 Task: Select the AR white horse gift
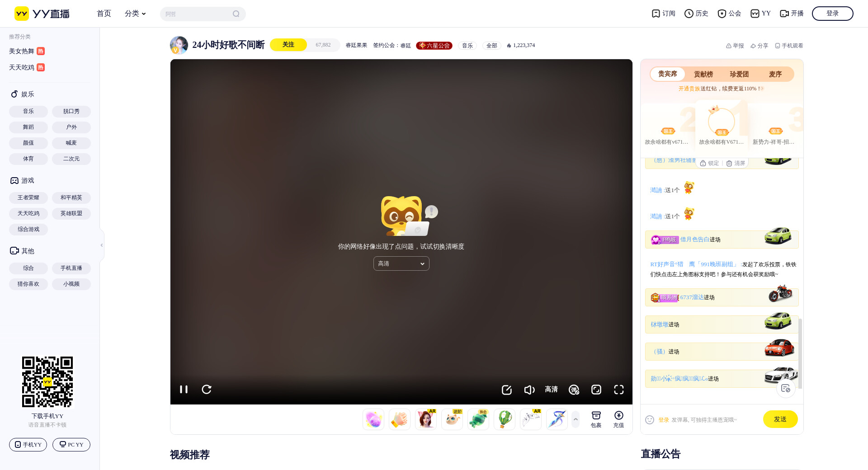(x=531, y=419)
